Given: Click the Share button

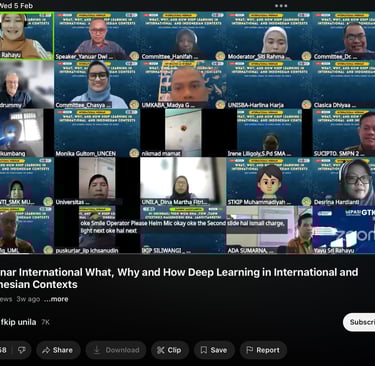Looking at the screenshot, I should click(58, 350).
